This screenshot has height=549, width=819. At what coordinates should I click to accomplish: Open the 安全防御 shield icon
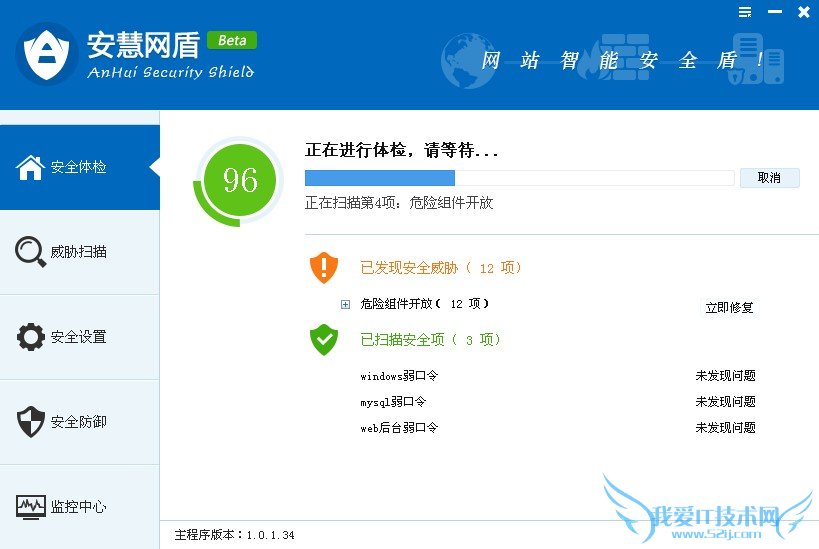pyautogui.click(x=30, y=422)
